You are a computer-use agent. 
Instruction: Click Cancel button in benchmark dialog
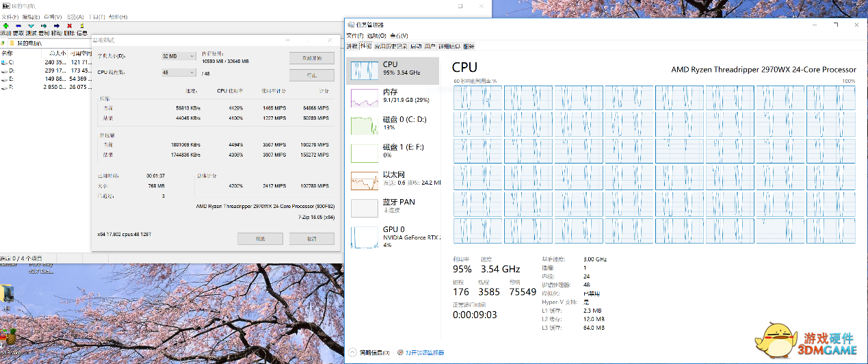[311, 239]
